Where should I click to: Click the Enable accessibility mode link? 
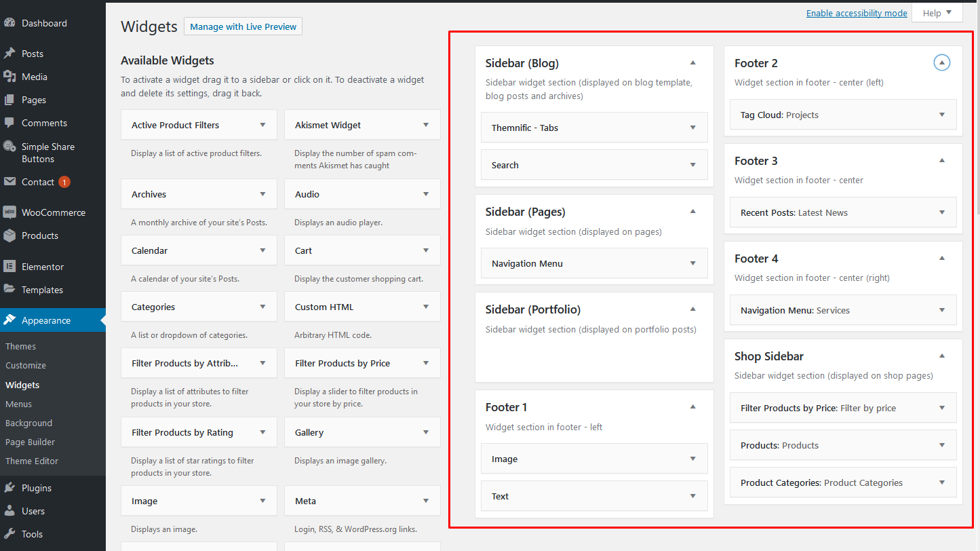tap(856, 13)
